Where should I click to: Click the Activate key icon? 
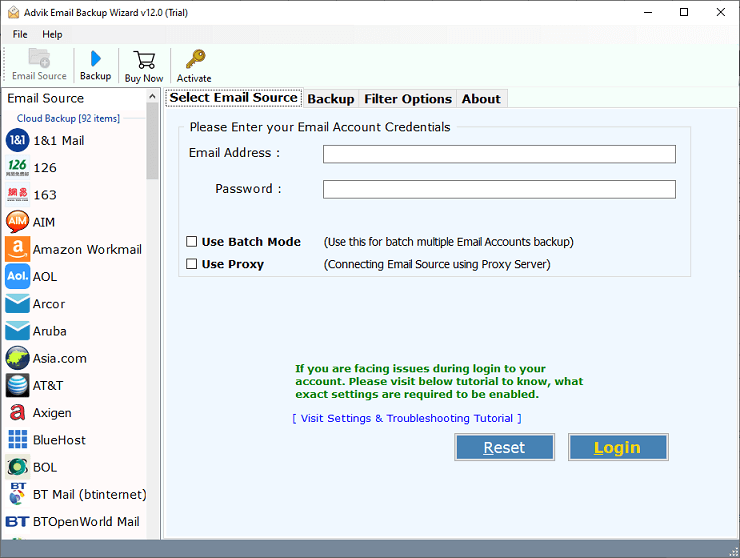click(x=194, y=59)
